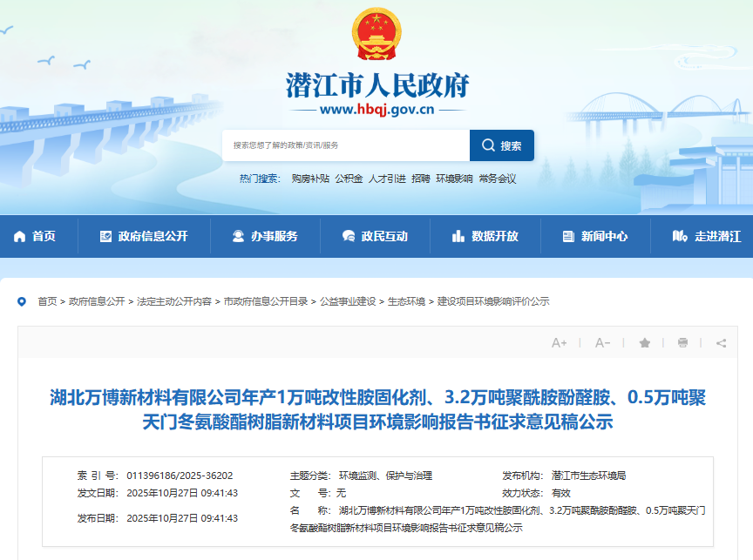Click the share icon
The width and height of the screenshot is (753, 560).
click(721, 343)
